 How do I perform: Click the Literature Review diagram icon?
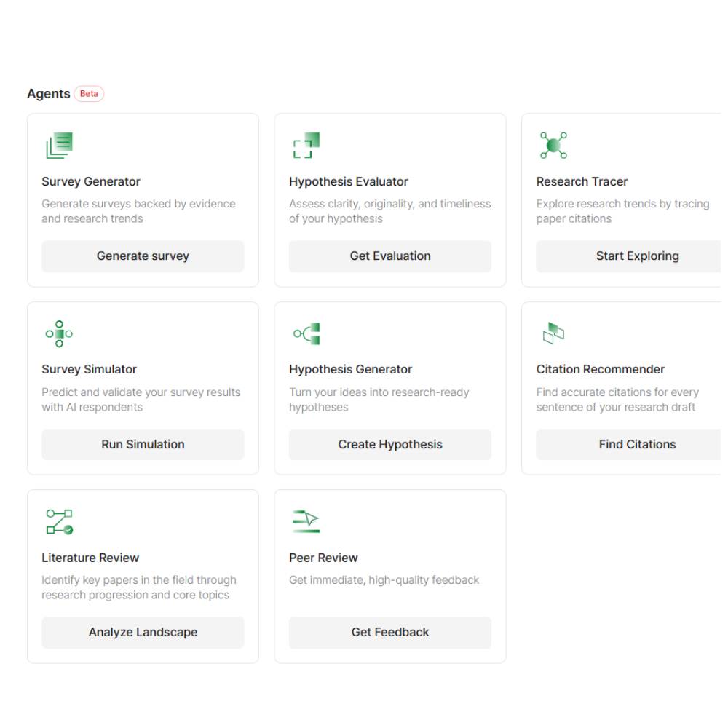(60, 521)
